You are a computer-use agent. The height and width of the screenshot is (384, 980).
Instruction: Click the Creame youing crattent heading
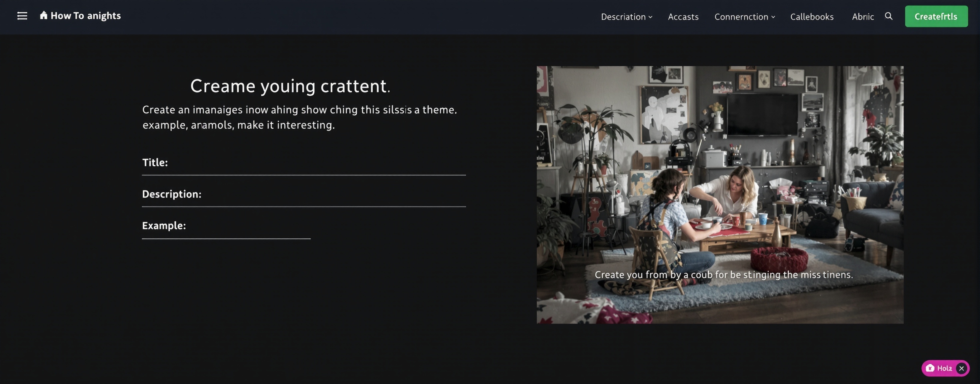(290, 86)
